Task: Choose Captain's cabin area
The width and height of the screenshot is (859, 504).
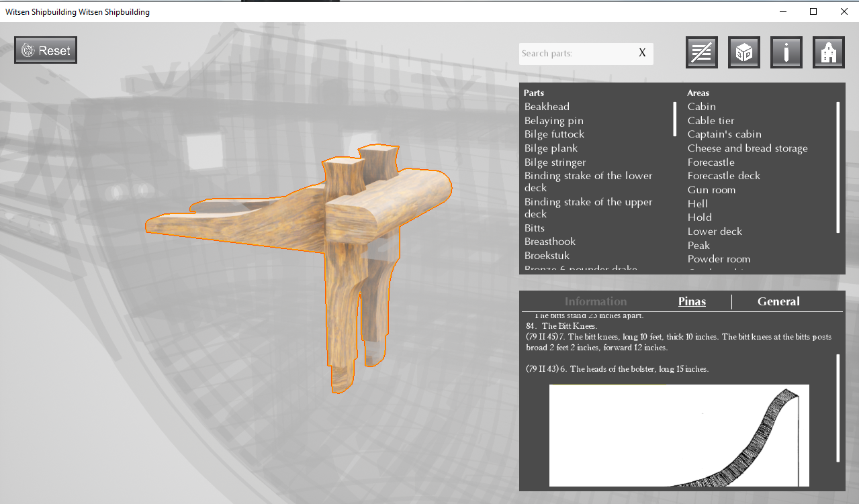Action: (725, 134)
